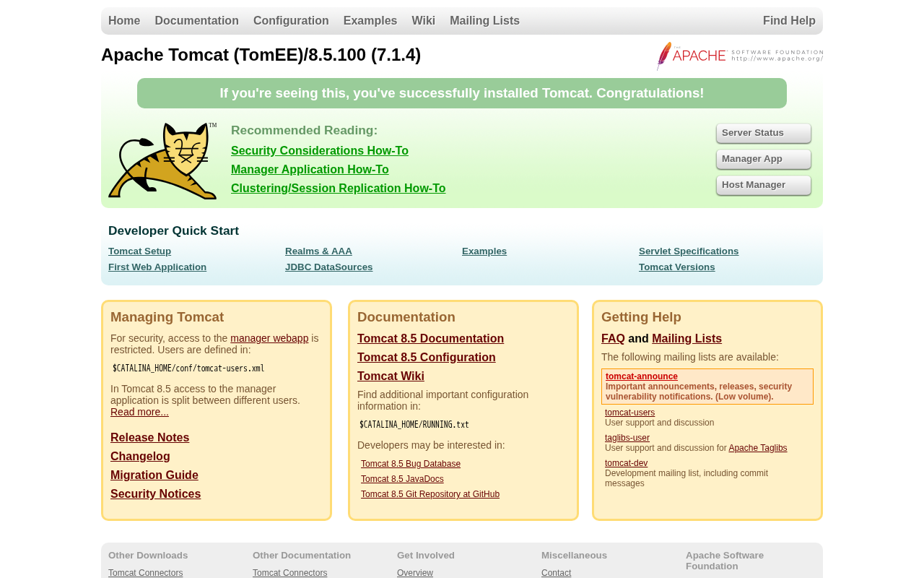The image size is (924, 578).
Task: Open Wiki from the top navigation bar
Action: point(424,21)
